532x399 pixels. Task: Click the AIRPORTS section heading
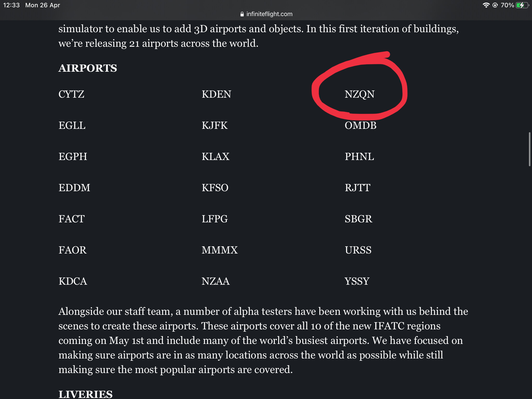pyautogui.click(x=88, y=68)
